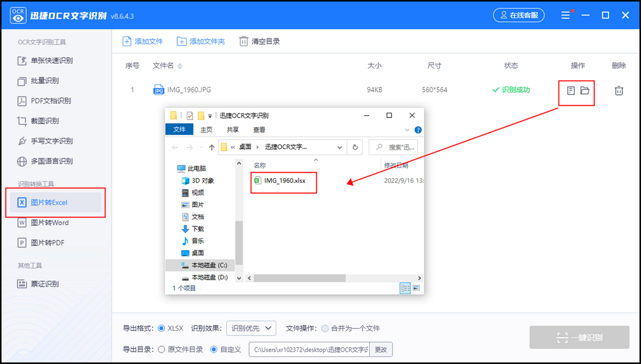The height and width of the screenshot is (364, 641).
Task: Select 图片 in Explorer navigation pane
Action: (192, 205)
